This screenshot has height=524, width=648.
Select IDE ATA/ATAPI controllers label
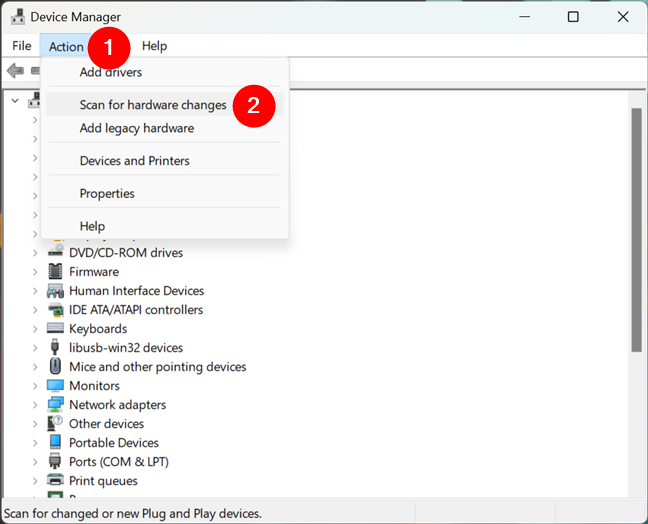(136, 310)
